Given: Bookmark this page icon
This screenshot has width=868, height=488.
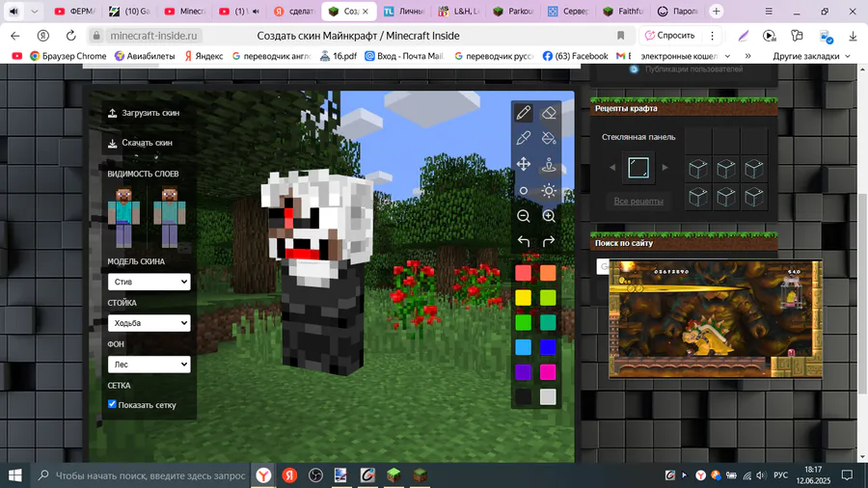Looking at the screenshot, I should [620, 36].
